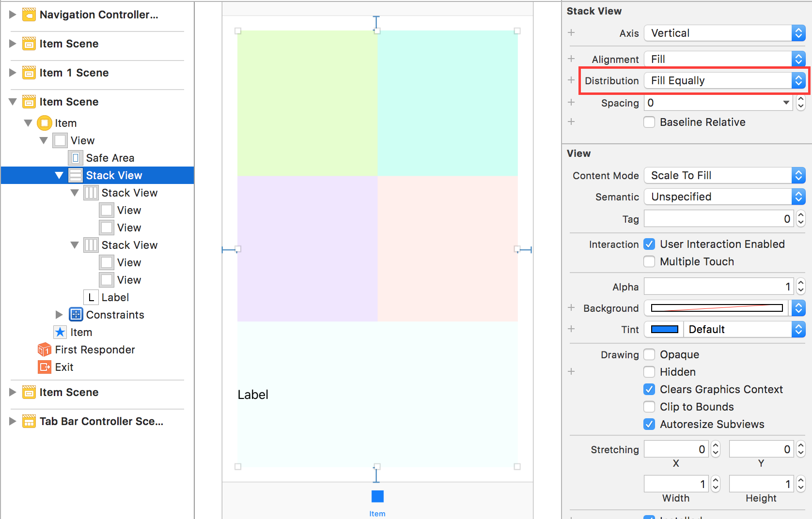812x519 pixels.
Task: Enable Multiple Touch checkbox
Action: [649, 261]
